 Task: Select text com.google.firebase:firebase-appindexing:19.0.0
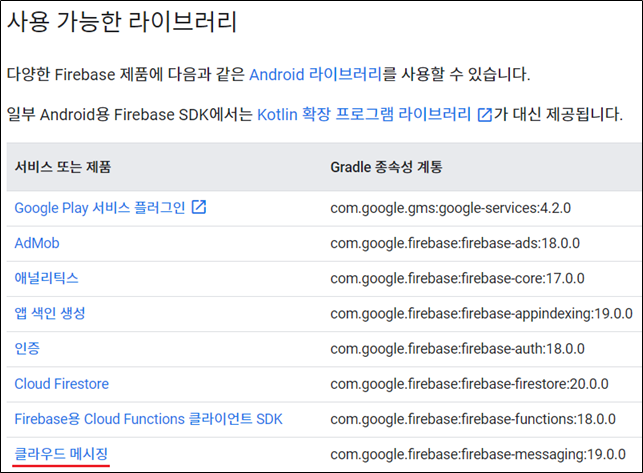tap(481, 314)
